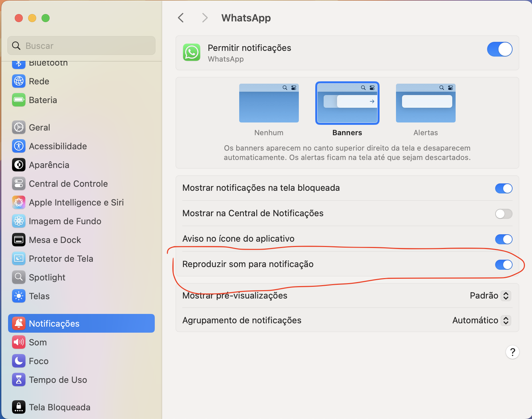
Task: Click the Spotlight magnifier icon
Action: [19, 277]
